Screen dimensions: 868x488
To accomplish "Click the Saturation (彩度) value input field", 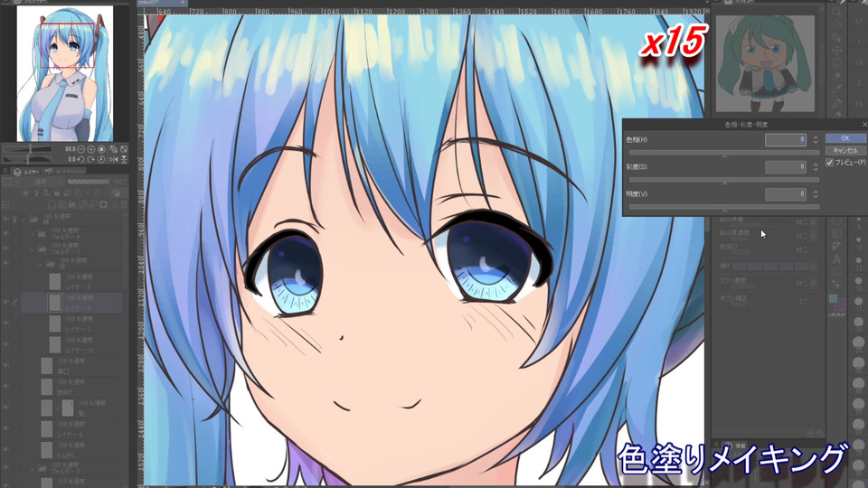I will coord(786,166).
